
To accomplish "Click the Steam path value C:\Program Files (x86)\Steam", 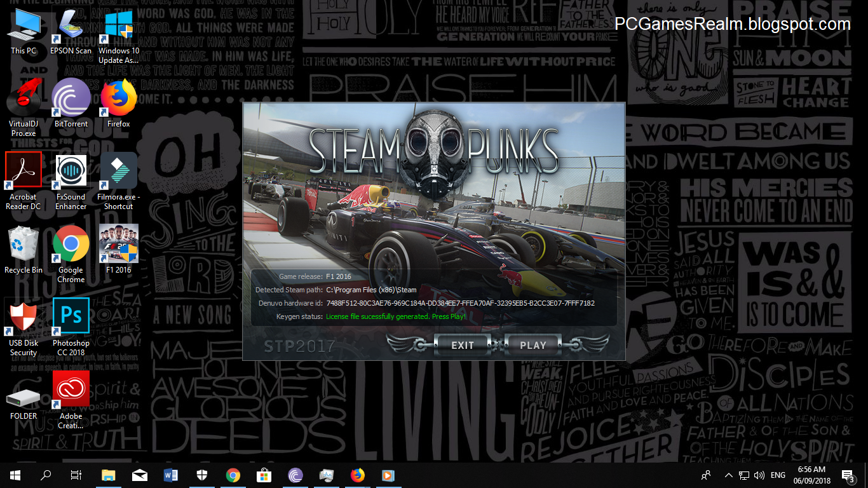I will click(372, 290).
